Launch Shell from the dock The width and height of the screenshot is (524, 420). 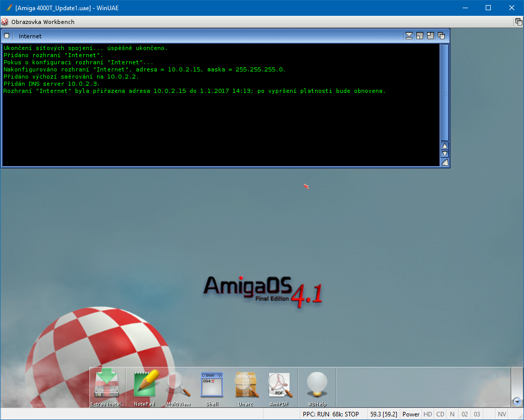point(212,384)
